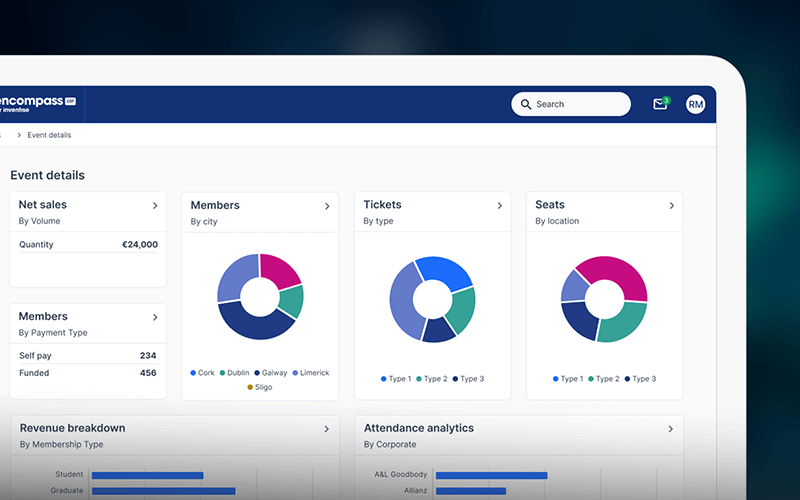Open the Tickets card chevron
This screenshot has height=500, width=800.
click(x=500, y=206)
